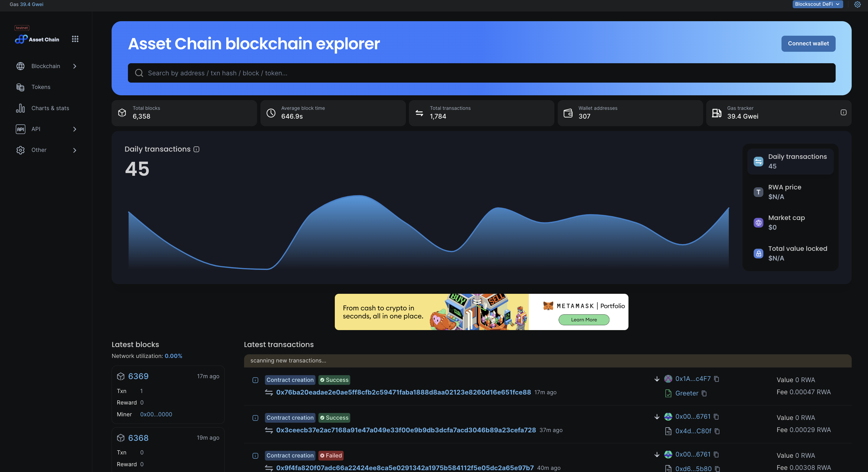Image resolution: width=868 pixels, height=472 pixels.
Task: Click identicon for address 0x1A...c4F7
Action: tap(668, 379)
